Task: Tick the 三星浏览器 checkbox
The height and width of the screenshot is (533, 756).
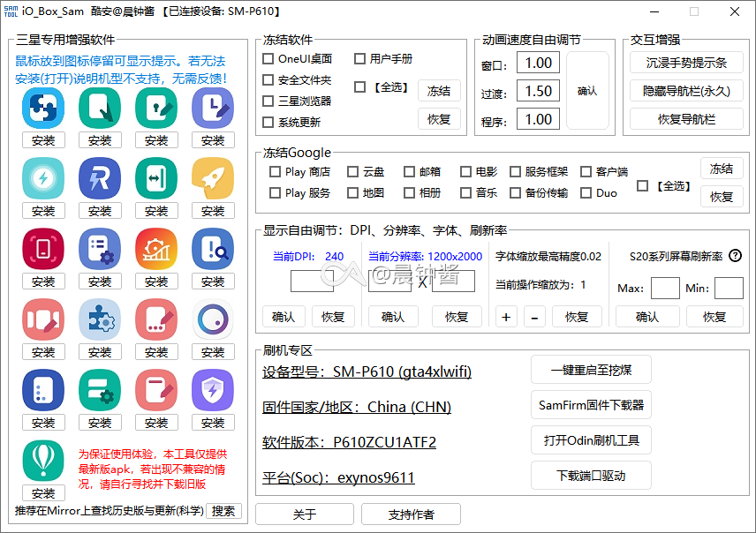Action: [268, 101]
